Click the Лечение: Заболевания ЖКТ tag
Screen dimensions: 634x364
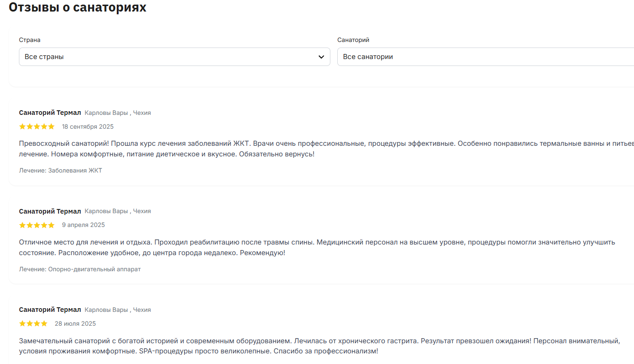(60, 171)
